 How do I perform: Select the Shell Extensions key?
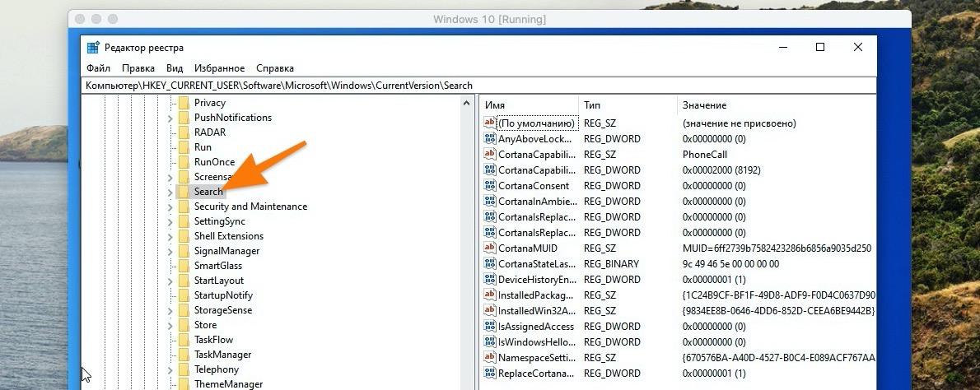(229, 236)
